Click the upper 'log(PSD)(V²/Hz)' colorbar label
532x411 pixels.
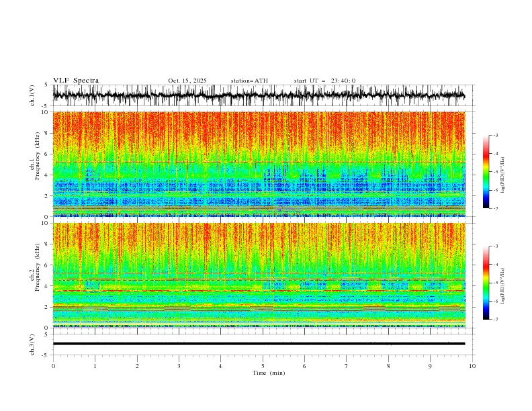tap(502, 175)
